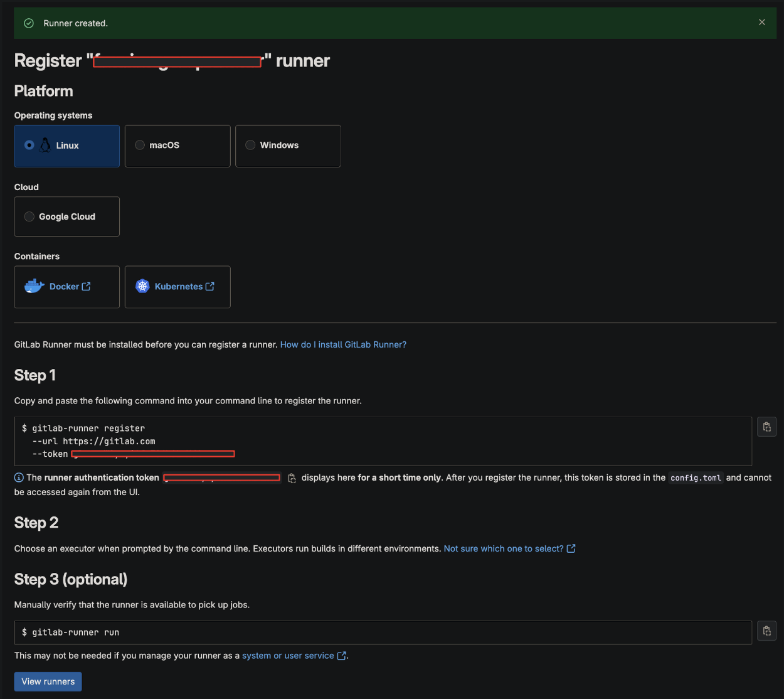The height and width of the screenshot is (699, 784).
Task: Open the 'system or user service' link
Action: coord(289,655)
